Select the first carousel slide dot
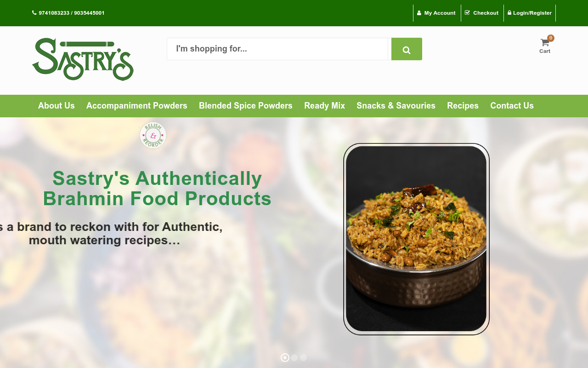The width and height of the screenshot is (588, 368). click(x=285, y=357)
